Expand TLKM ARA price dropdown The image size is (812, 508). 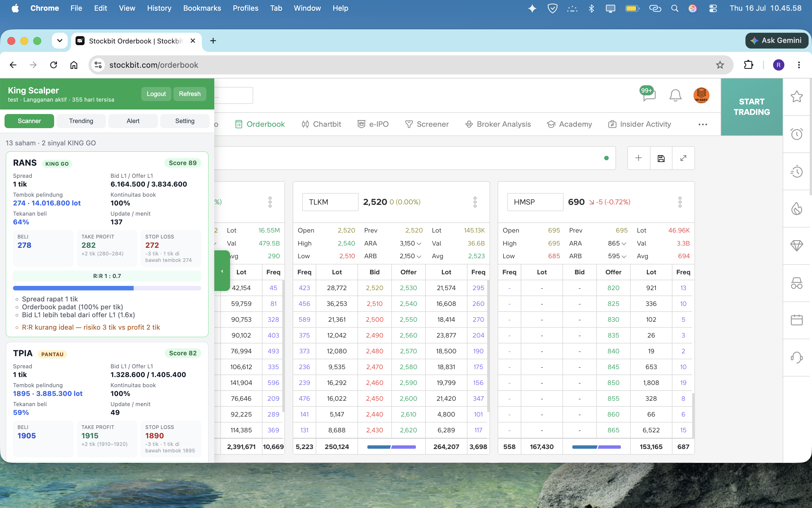click(x=419, y=244)
